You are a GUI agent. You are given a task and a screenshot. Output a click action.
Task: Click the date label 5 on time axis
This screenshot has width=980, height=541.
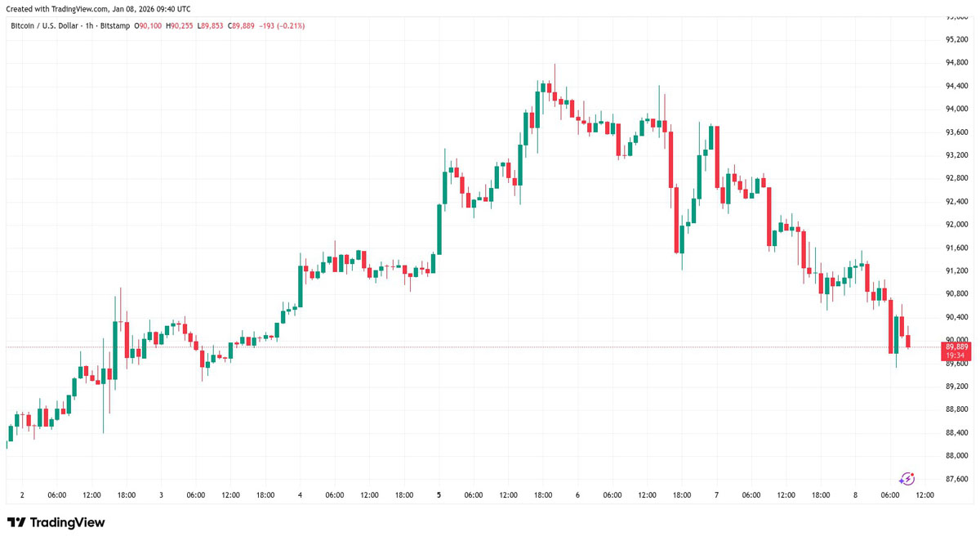point(439,495)
